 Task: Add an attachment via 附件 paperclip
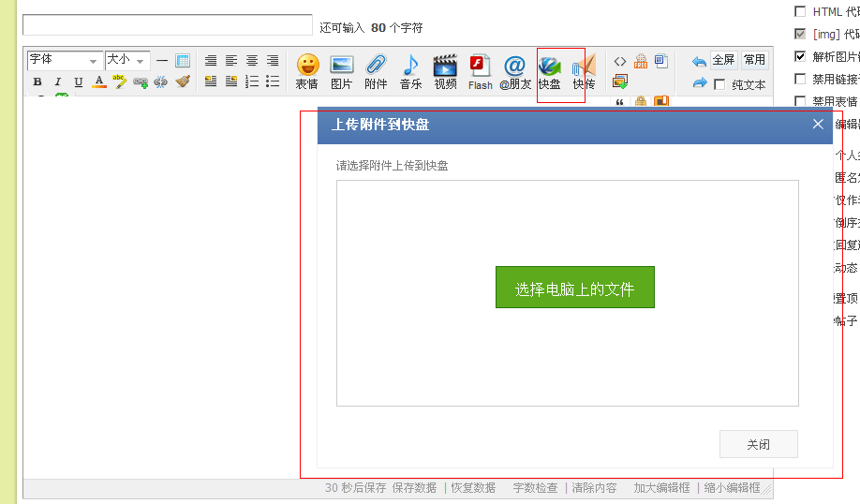click(377, 72)
